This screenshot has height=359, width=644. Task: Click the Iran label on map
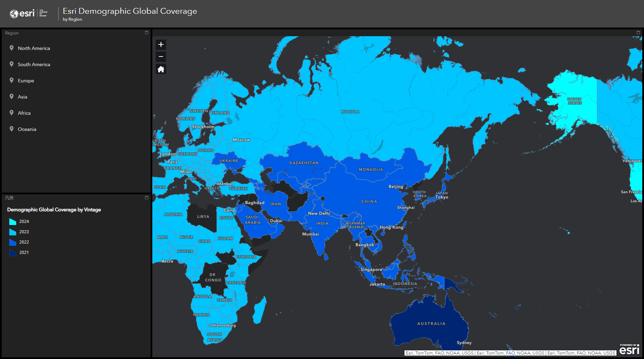276,204
